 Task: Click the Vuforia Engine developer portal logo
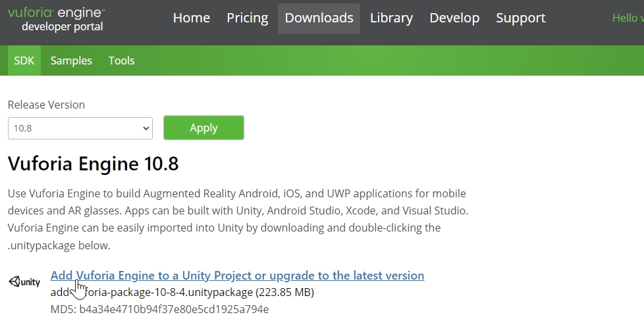pos(56,19)
